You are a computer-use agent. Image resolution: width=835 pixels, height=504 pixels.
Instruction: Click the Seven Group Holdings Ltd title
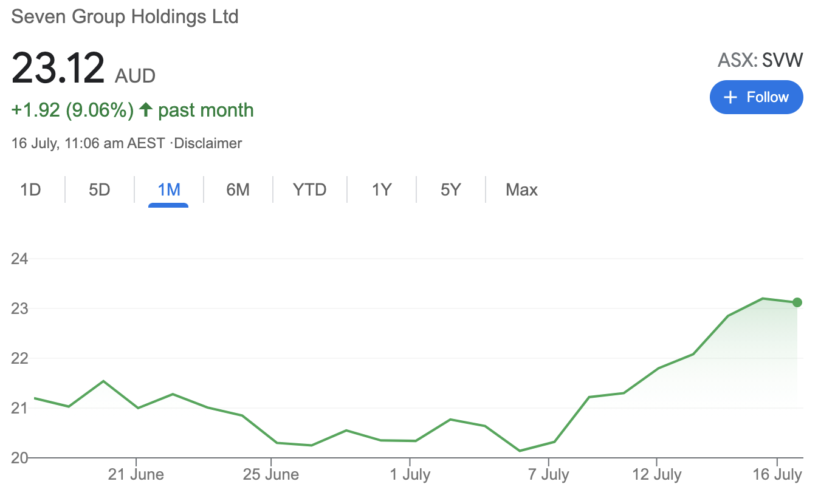(125, 16)
